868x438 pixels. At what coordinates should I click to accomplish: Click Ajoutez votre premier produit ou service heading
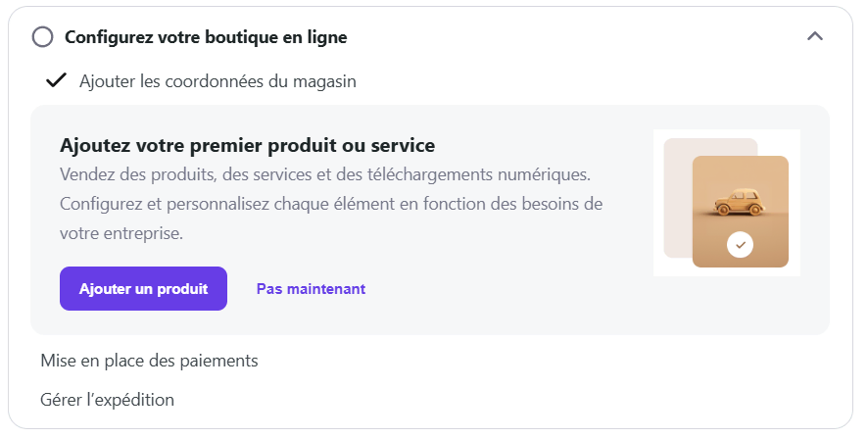[x=247, y=146]
